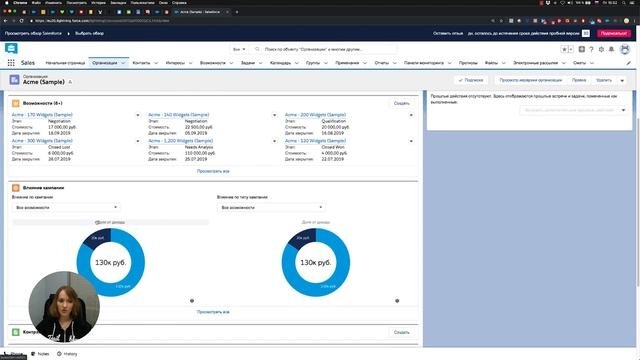Open the notifications bell icon

click(611, 49)
